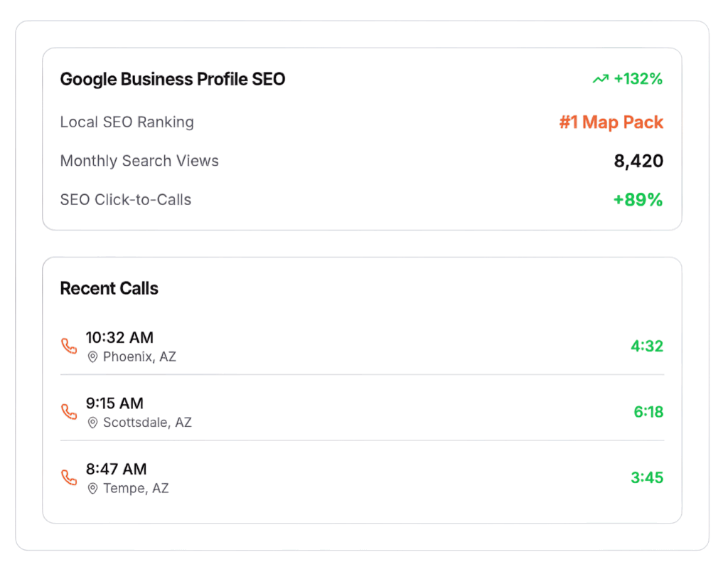Click the +89% click-to-calls value
The height and width of the screenshot is (577, 728).
638,200
